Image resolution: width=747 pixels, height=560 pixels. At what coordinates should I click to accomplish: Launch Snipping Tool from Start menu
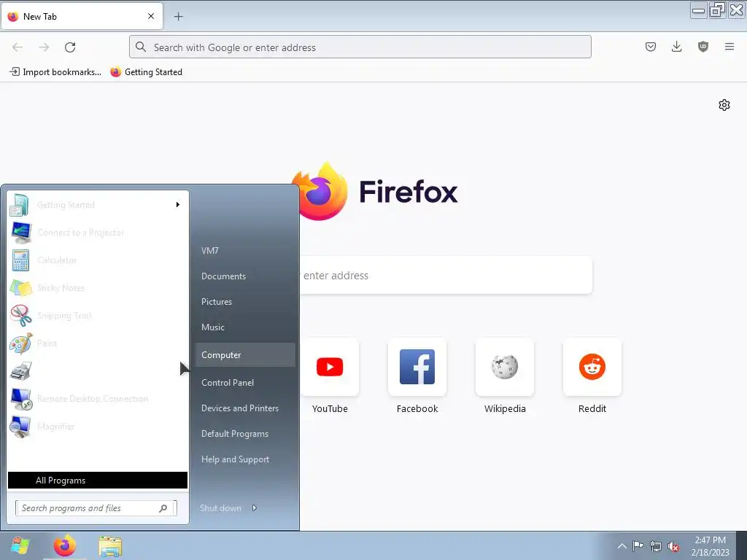click(x=98, y=315)
